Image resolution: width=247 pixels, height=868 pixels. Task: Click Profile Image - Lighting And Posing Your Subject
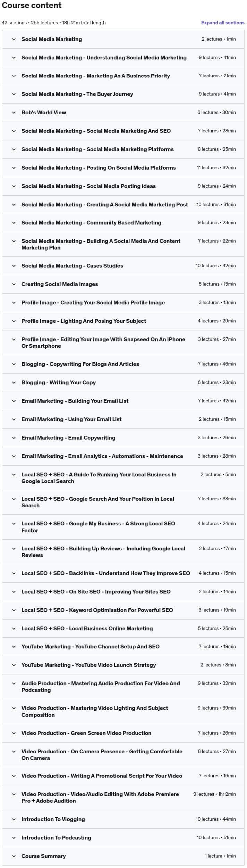pyautogui.click(x=84, y=321)
